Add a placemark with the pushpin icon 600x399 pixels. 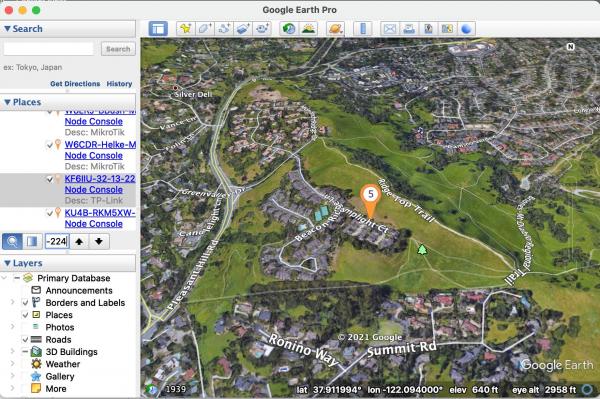click(x=186, y=29)
